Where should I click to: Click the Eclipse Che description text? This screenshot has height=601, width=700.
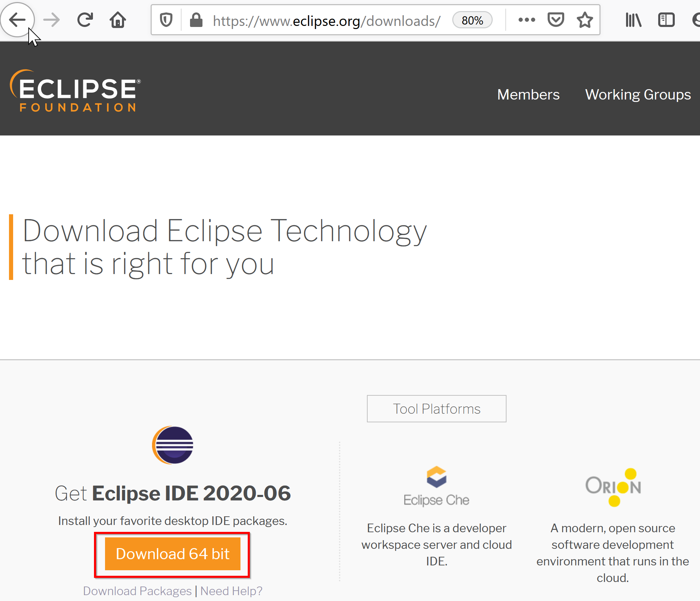pos(436,545)
